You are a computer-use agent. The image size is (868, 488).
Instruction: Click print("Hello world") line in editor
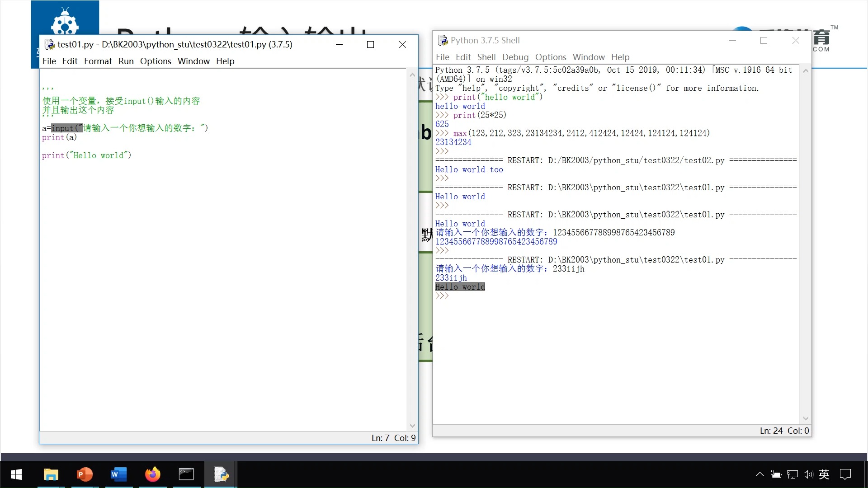[86, 155]
